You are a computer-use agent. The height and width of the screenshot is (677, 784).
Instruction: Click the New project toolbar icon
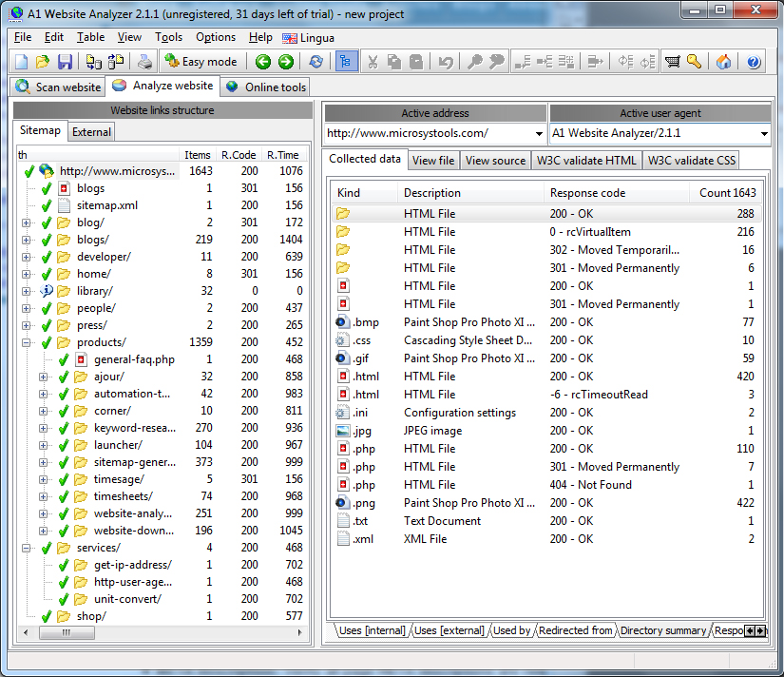click(22, 62)
